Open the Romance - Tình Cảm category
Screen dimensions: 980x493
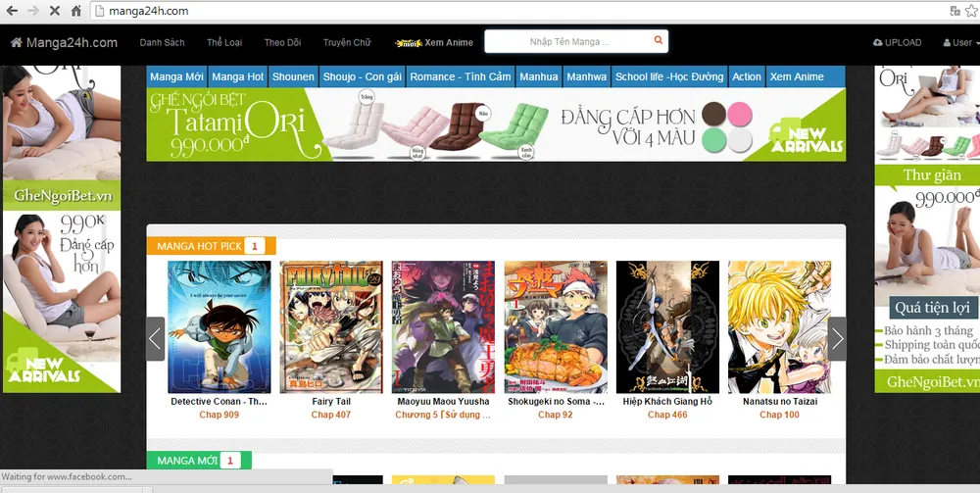pos(460,76)
